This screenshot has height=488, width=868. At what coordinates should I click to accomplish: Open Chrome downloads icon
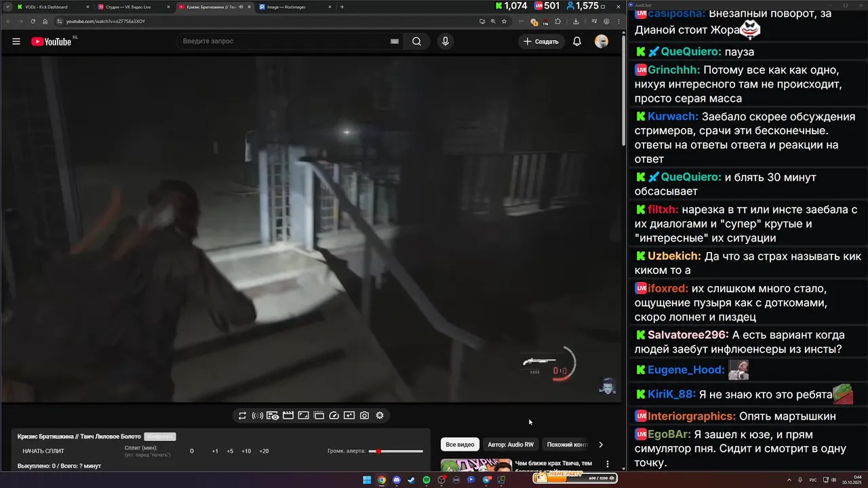(576, 21)
